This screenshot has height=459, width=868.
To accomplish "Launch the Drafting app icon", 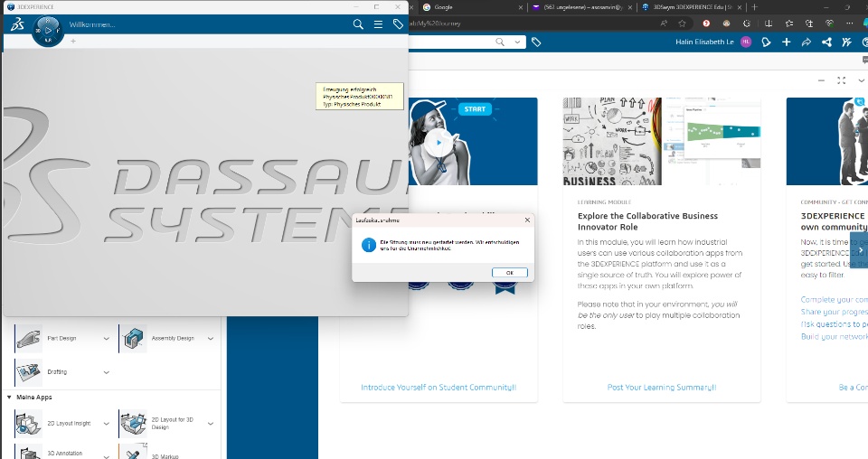I will [x=28, y=372].
